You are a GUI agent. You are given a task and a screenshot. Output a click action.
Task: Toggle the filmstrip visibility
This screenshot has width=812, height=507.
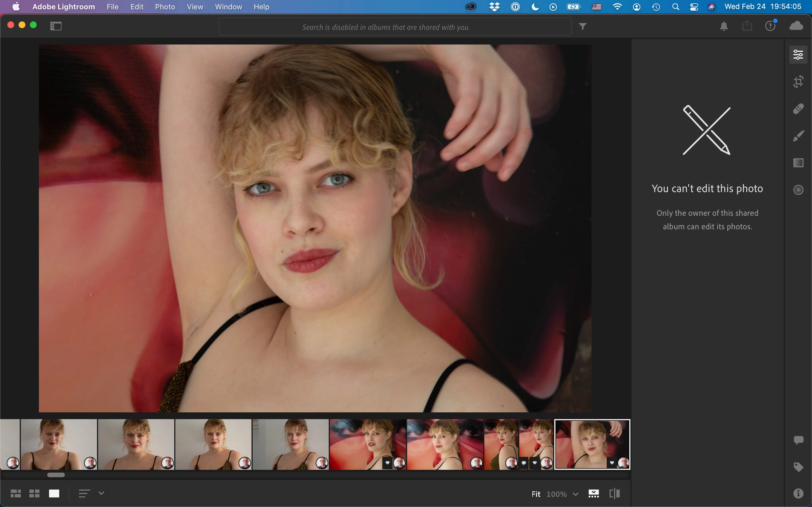593,493
